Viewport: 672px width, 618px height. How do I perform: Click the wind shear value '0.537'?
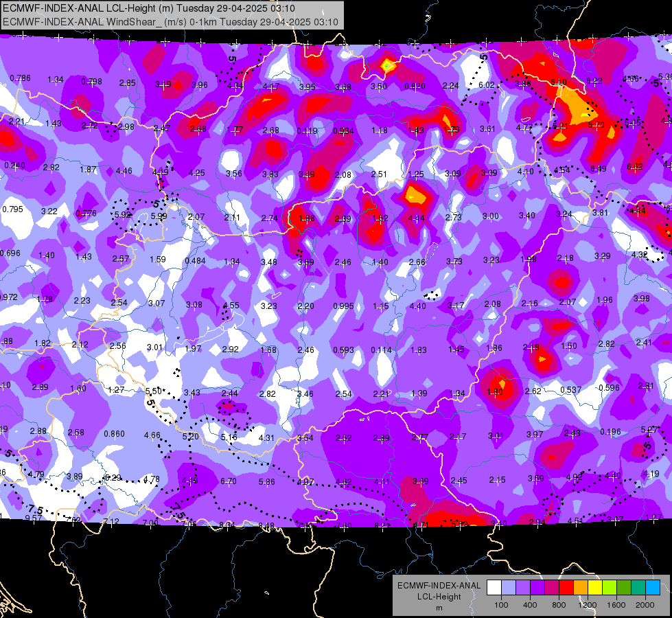tap(571, 389)
